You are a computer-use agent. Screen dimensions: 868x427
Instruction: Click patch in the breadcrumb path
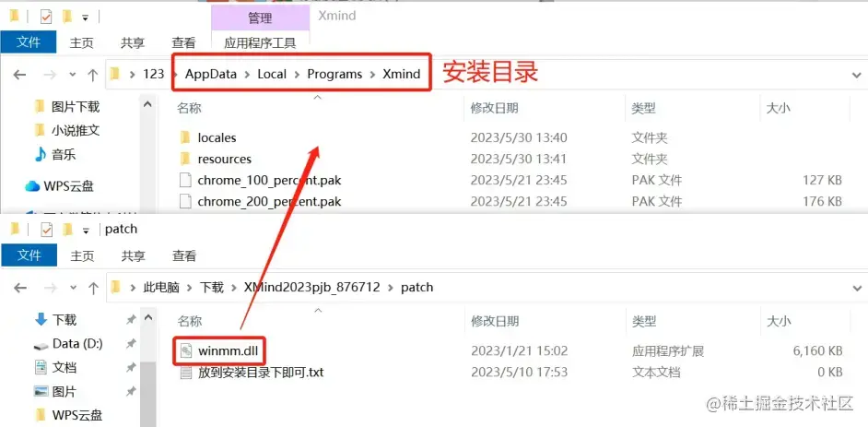(x=416, y=287)
